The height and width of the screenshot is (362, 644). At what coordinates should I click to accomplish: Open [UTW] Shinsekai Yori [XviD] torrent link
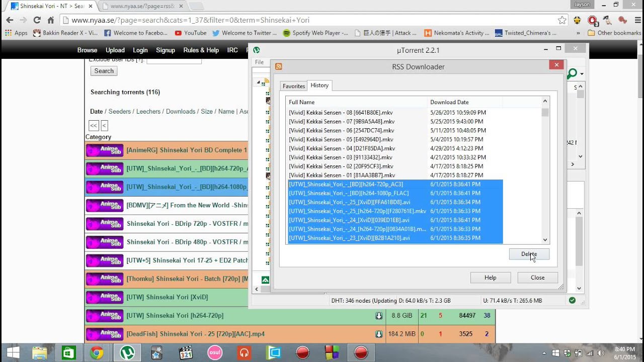(167, 297)
